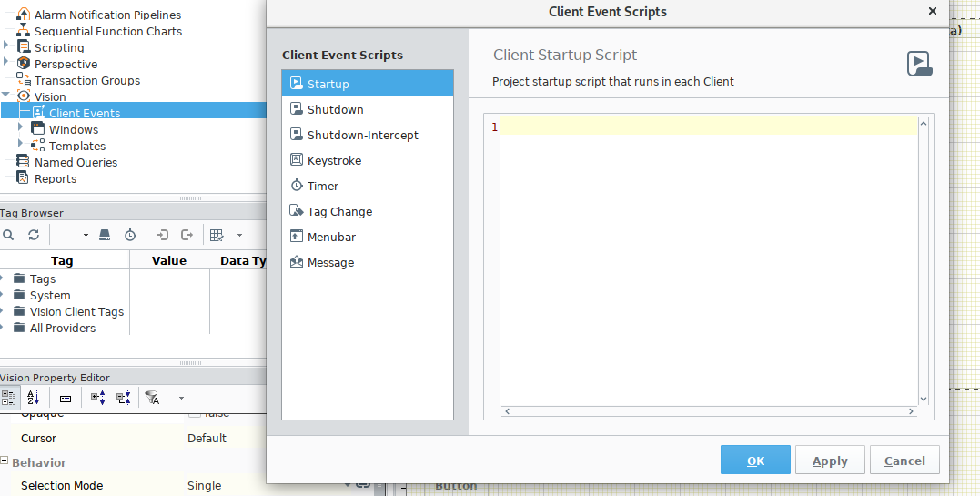Screen dimensions: 980x496
Task: Toggle categorized view in Property Editor
Action: [8, 398]
